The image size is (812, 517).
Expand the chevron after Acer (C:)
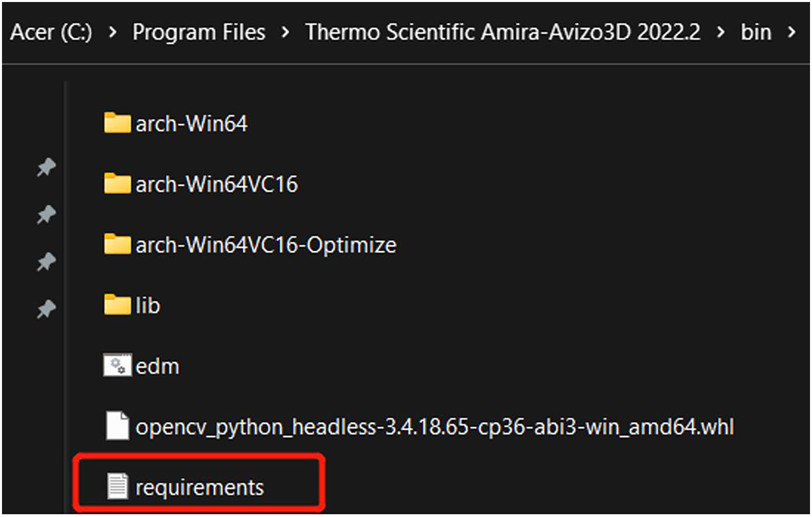coord(113,32)
